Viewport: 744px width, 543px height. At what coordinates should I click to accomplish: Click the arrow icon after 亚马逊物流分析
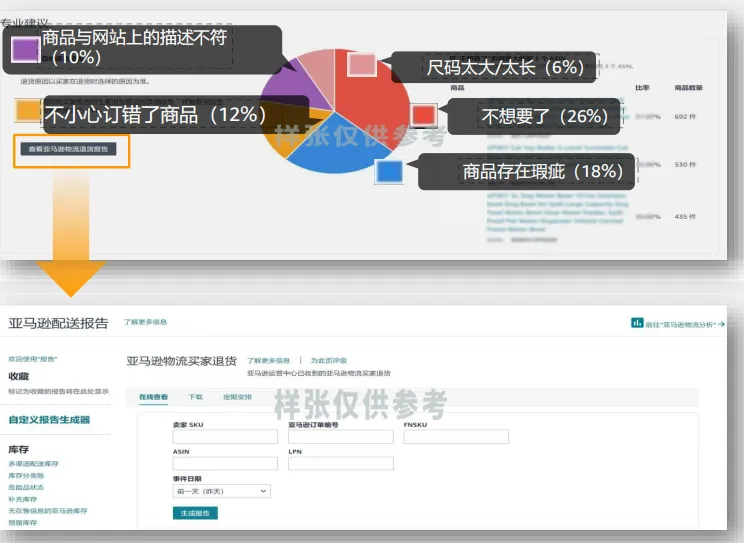coord(721,324)
